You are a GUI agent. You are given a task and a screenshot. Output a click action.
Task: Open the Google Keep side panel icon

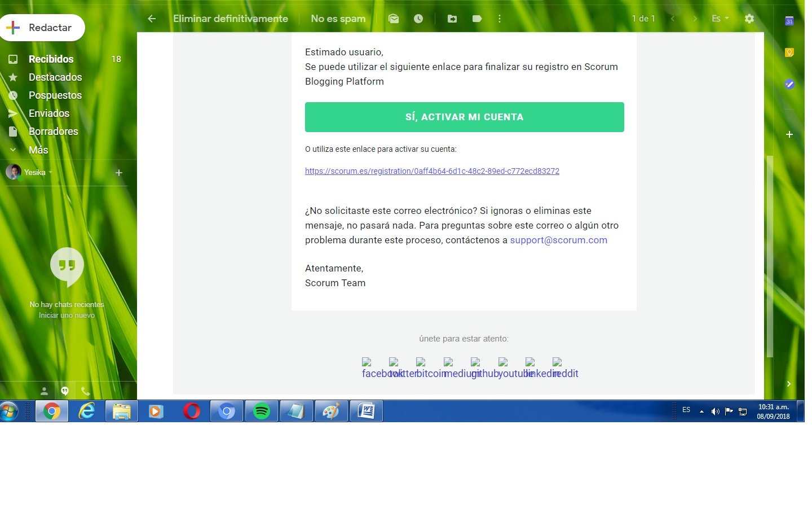click(789, 52)
